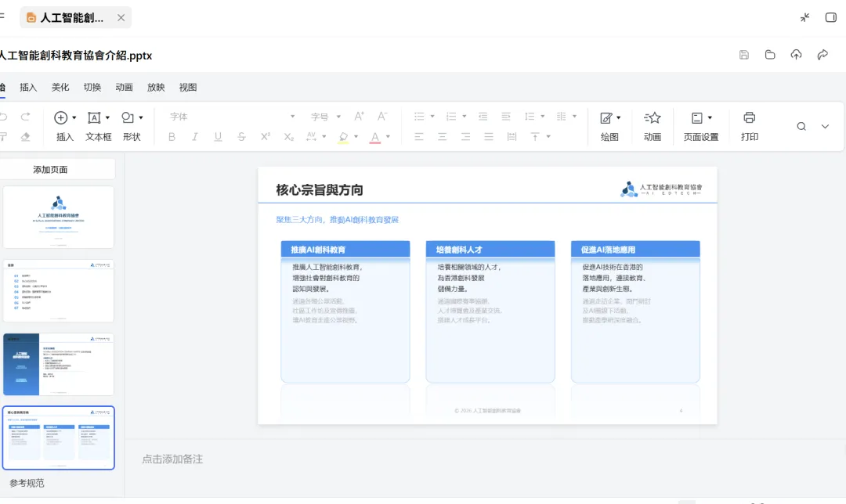Switch to the 切换 tab
The image size is (846, 504).
pos(92,88)
